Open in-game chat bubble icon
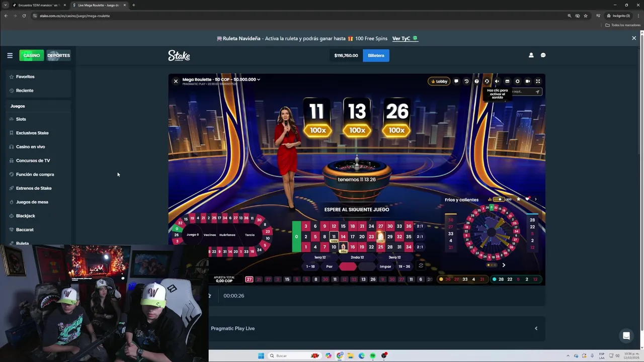Screen dimensions: 644x362 (456, 81)
